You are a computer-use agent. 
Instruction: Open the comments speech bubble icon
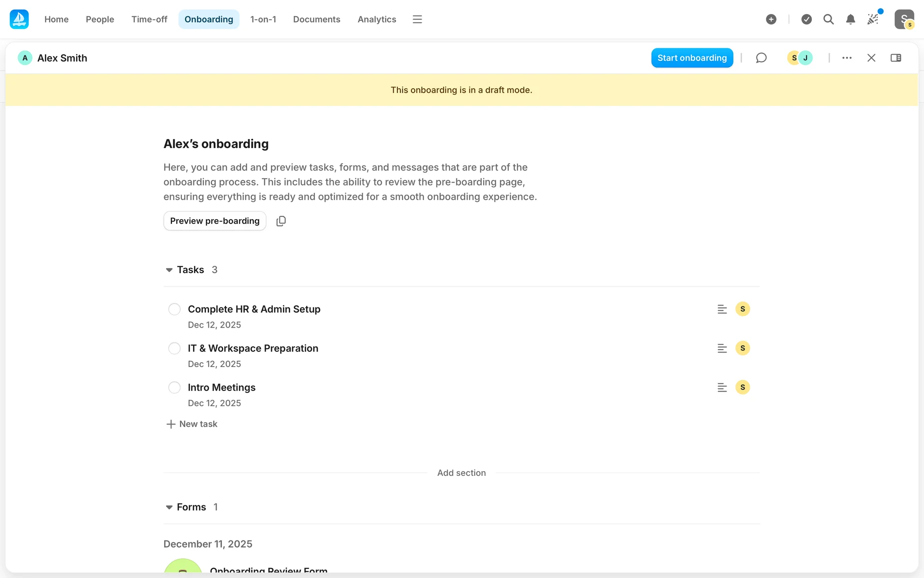pyautogui.click(x=761, y=58)
